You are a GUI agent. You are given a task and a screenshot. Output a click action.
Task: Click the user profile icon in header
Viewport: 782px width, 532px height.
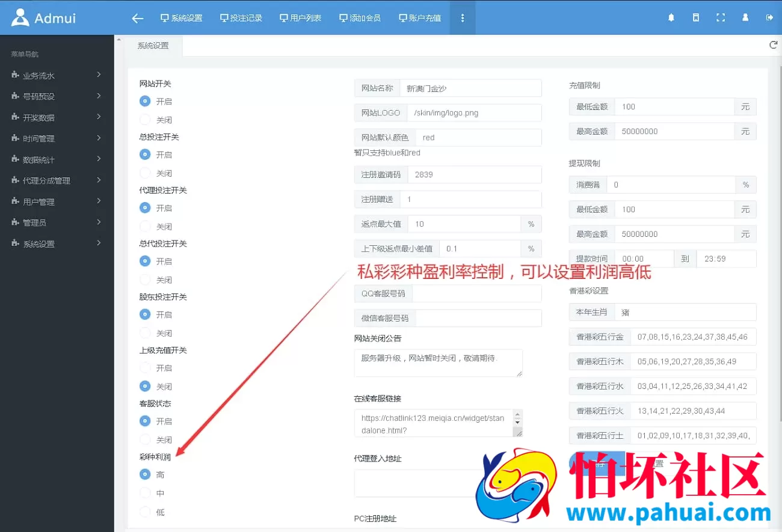click(x=745, y=17)
